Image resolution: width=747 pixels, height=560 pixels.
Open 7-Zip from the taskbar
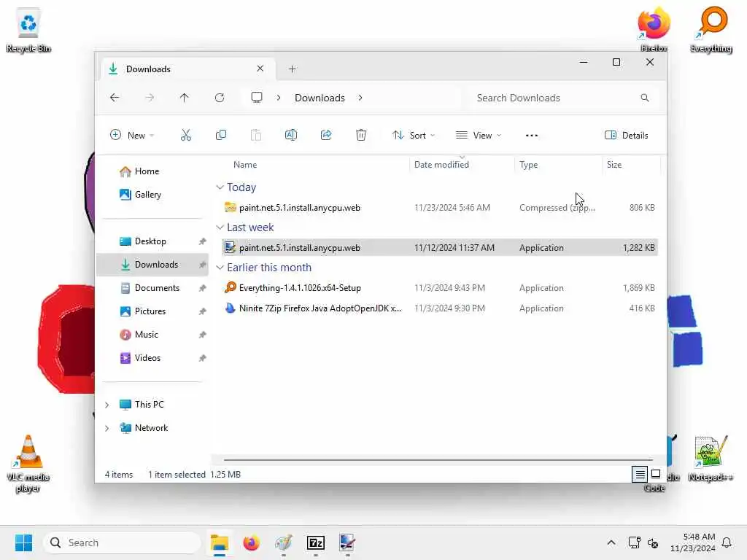pos(316,542)
